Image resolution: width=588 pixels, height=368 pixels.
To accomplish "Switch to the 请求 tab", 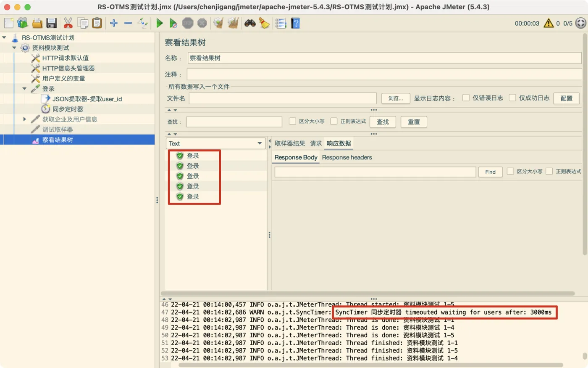I will (x=316, y=143).
